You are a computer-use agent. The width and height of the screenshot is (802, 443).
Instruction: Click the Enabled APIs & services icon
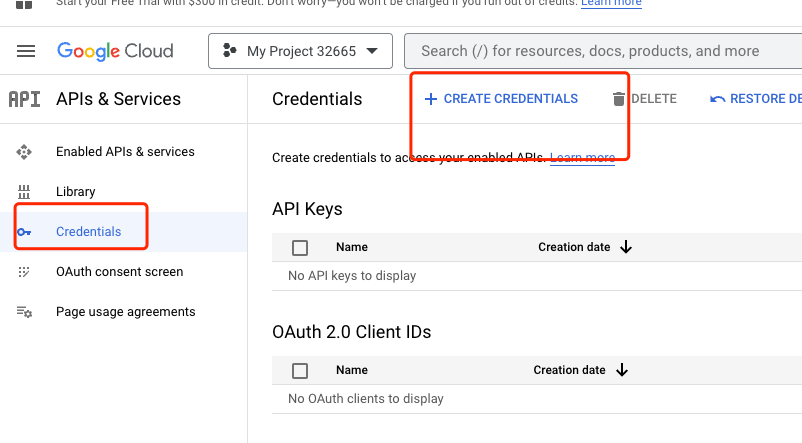click(x=24, y=152)
